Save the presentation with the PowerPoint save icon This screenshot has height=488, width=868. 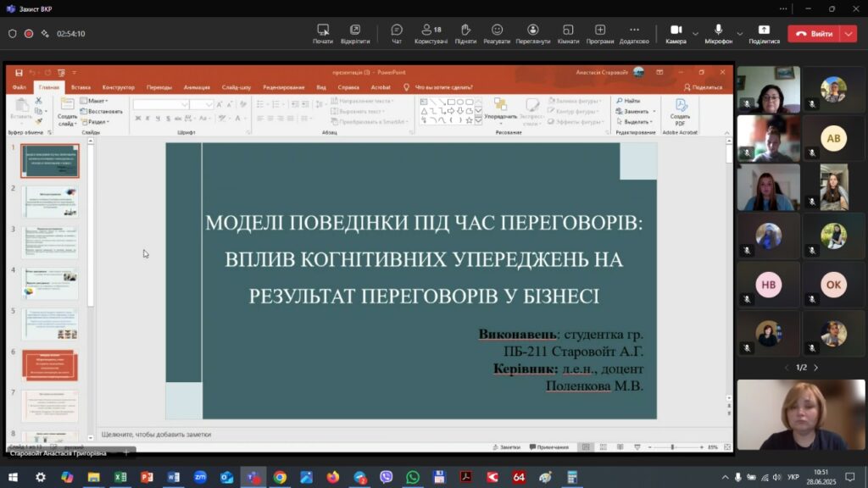(19, 73)
